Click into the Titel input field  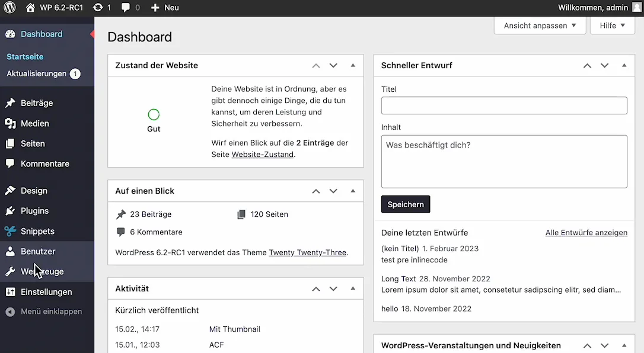coord(504,105)
